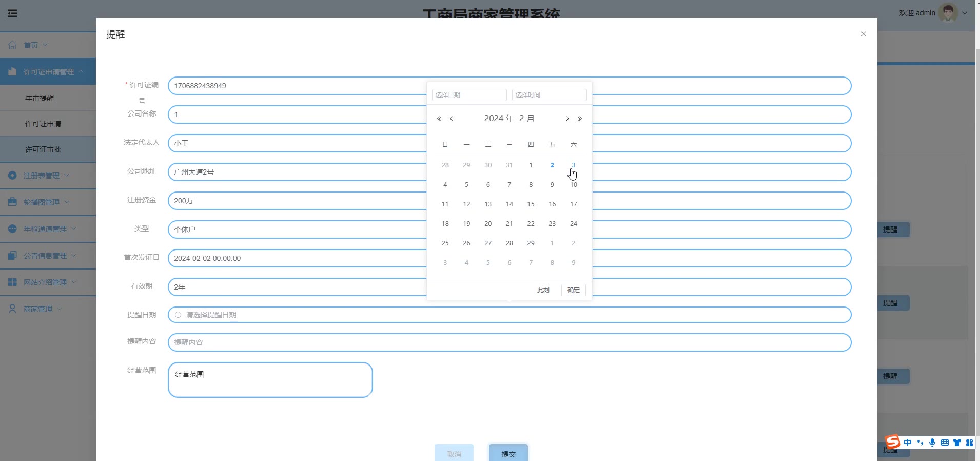The width and height of the screenshot is (980, 461).
Task: Click the 取消 cancel button
Action: 454,454
